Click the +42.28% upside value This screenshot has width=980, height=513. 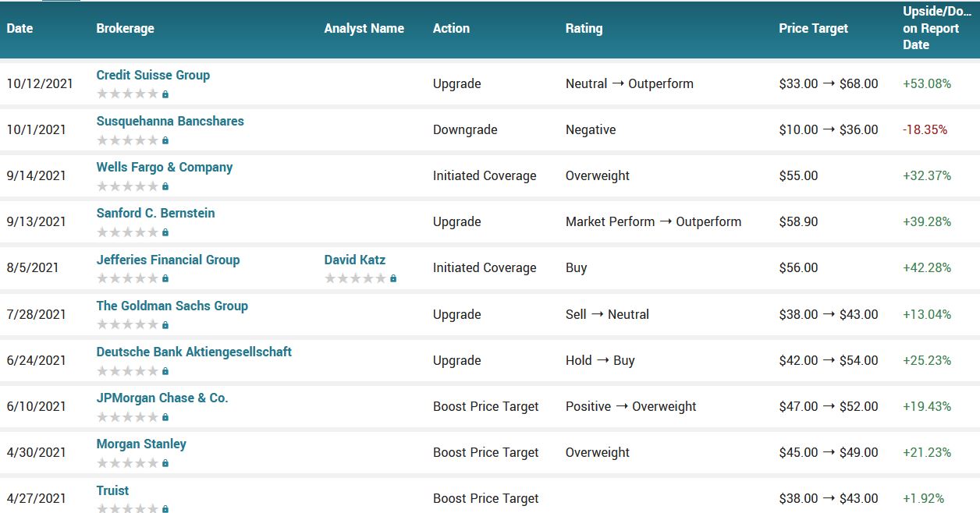(x=927, y=267)
